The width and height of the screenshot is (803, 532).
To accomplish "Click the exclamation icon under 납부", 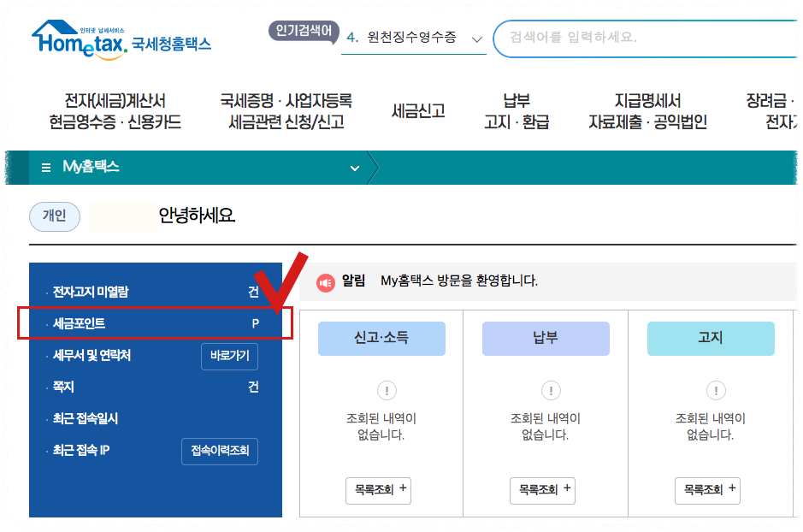I will point(552,390).
